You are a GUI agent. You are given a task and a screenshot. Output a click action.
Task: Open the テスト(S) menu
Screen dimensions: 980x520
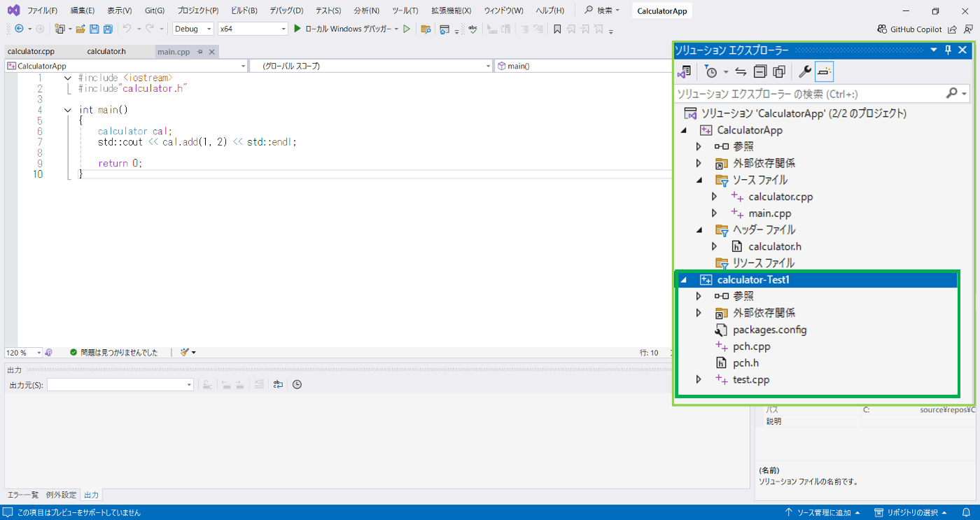click(328, 10)
